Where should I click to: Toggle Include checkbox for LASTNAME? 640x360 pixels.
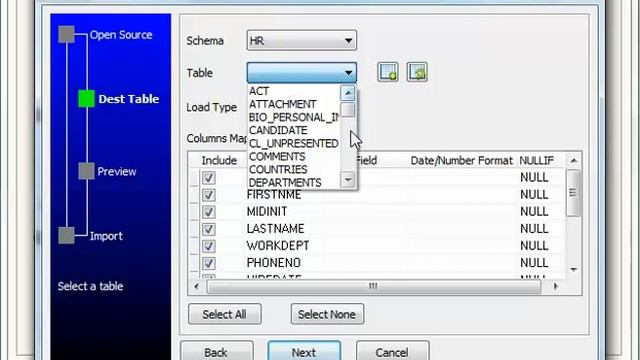pyautogui.click(x=209, y=229)
